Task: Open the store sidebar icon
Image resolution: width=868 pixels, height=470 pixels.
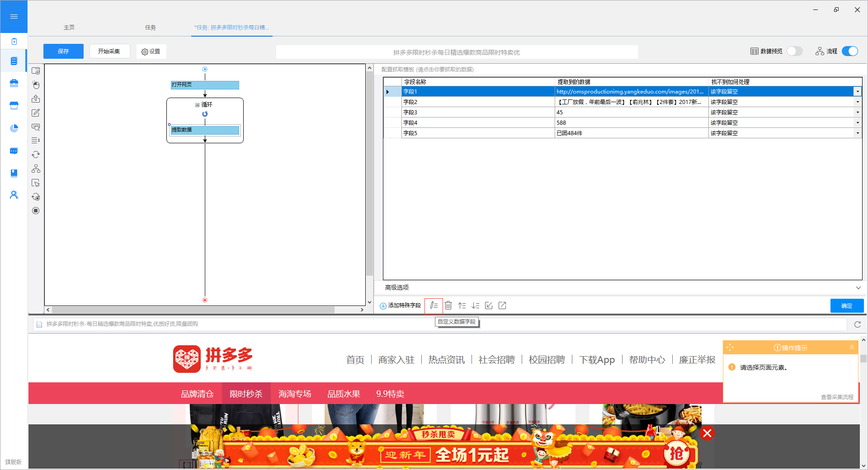Action: pyautogui.click(x=14, y=106)
